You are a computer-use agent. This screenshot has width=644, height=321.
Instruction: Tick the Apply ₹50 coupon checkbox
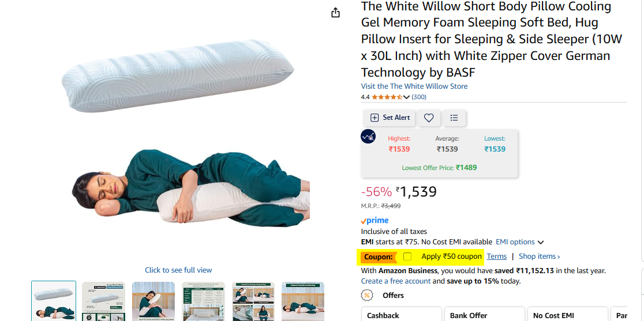pos(407,256)
